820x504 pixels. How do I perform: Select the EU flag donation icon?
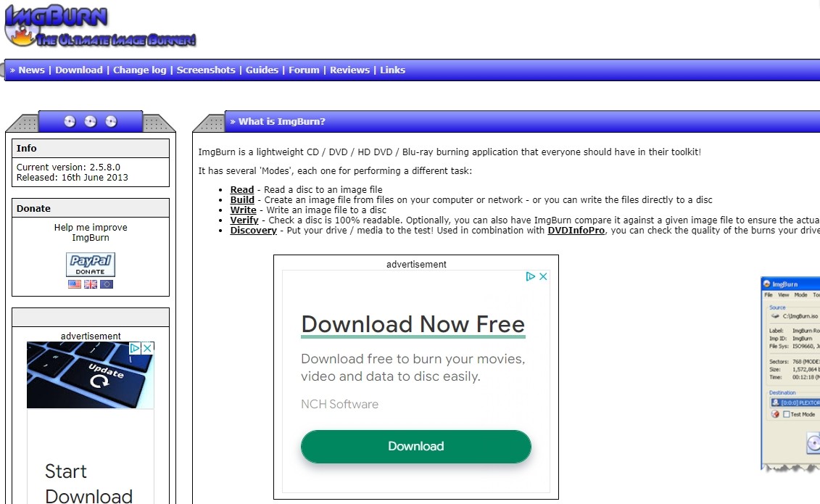click(105, 284)
